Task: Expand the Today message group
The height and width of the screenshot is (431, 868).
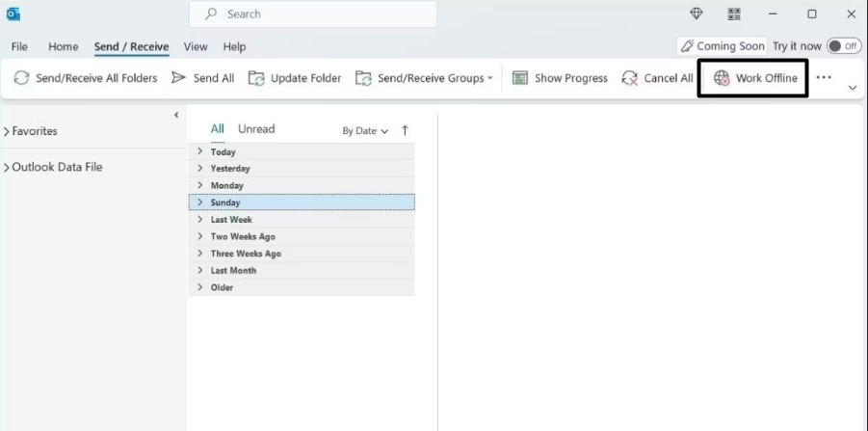Action: (x=200, y=151)
